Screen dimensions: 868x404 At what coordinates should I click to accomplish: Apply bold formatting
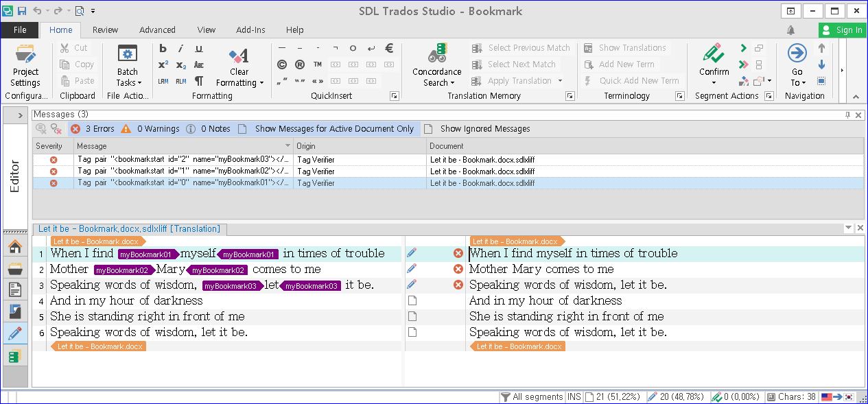point(163,49)
